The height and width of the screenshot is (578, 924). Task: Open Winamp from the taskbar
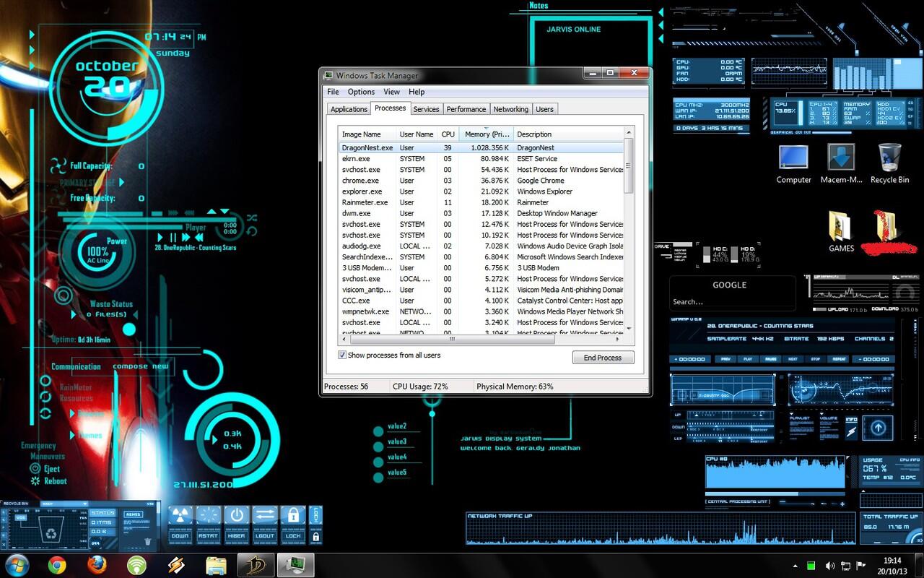[x=176, y=564]
